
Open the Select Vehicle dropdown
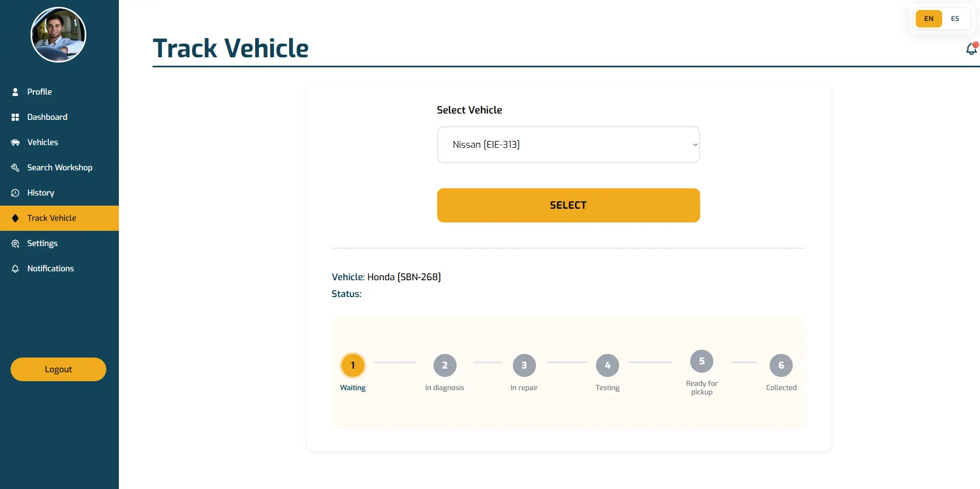pyautogui.click(x=568, y=145)
